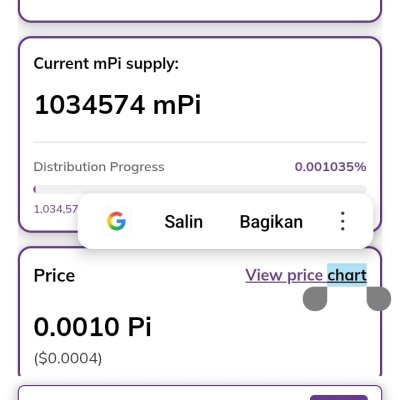Tap the 0.0010 Pi price value
The image size is (400, 400).
coord(93,327)
